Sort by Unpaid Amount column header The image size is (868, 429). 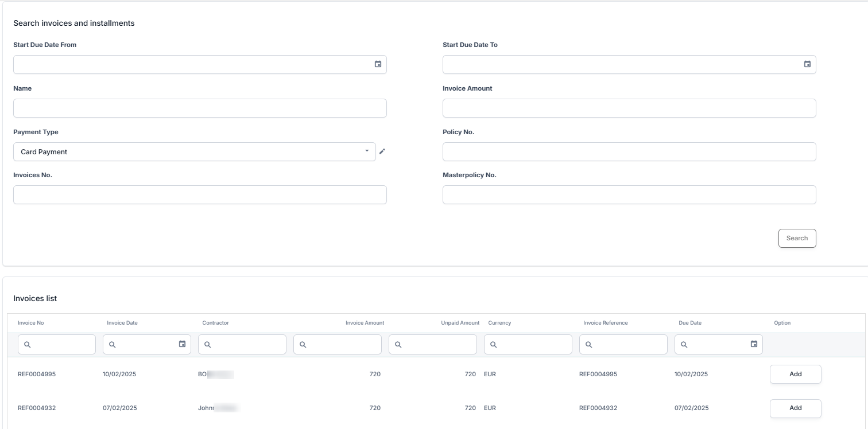point(460,323)
